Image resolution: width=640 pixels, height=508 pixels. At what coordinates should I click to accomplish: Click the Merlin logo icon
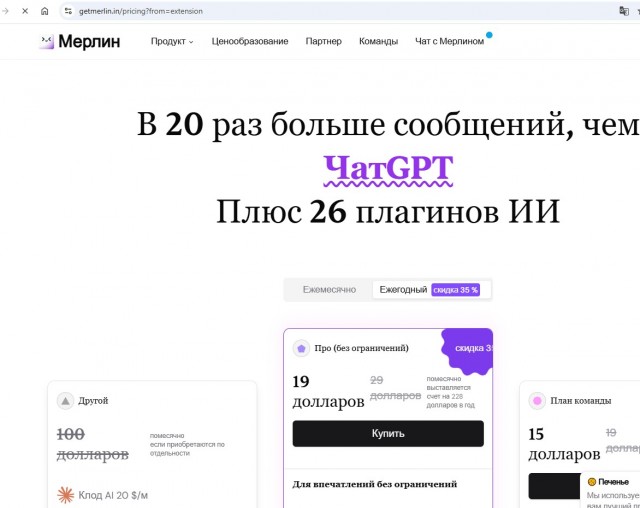(47, 41)
